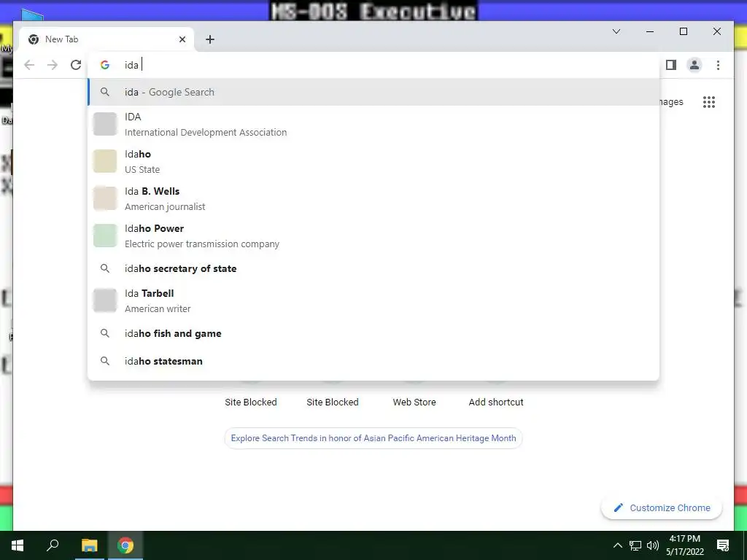Open the taskbar clock showing 4:17 PM

click(684, 545)
